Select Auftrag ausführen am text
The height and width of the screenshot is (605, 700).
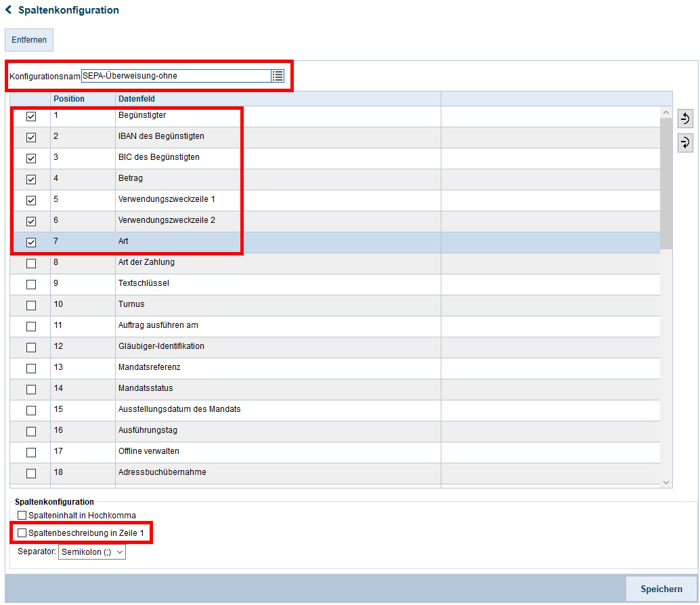click(158, 325)
